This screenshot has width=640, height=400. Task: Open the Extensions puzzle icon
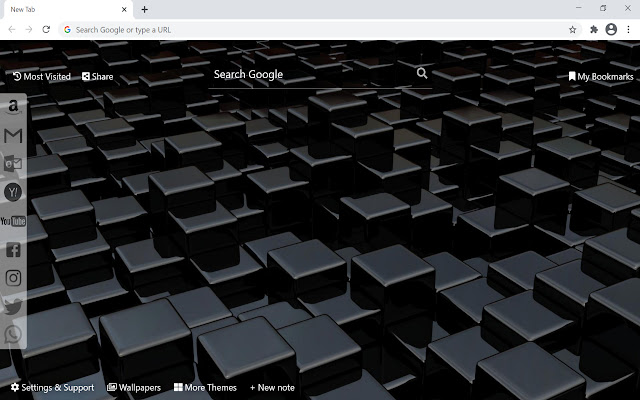click(594, 29)
